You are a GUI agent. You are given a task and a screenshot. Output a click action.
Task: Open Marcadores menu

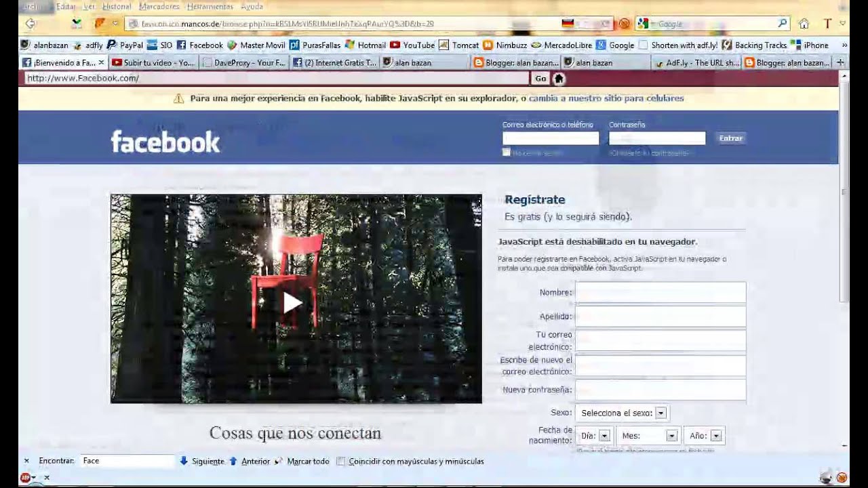click(159, 6)
